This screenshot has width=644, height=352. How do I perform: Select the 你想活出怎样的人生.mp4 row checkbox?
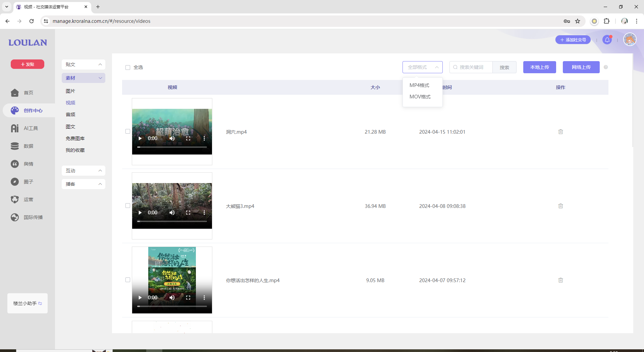[x=128, y=280]
